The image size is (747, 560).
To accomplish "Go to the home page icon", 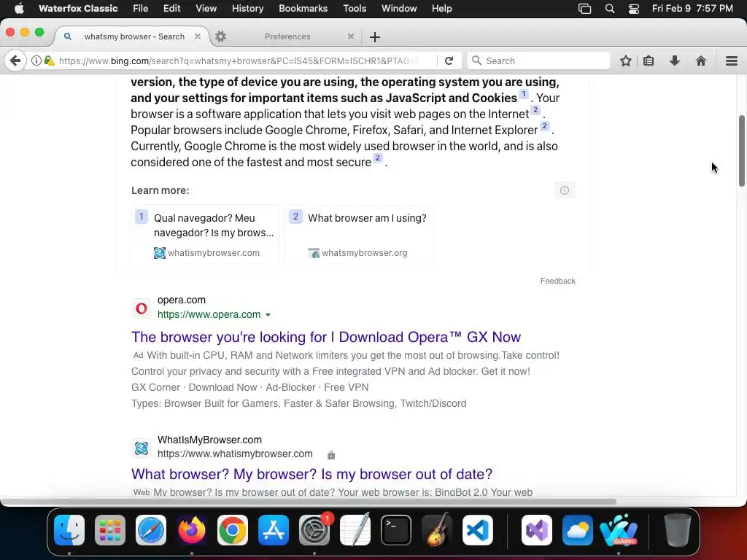I will [x=701, y=61].
